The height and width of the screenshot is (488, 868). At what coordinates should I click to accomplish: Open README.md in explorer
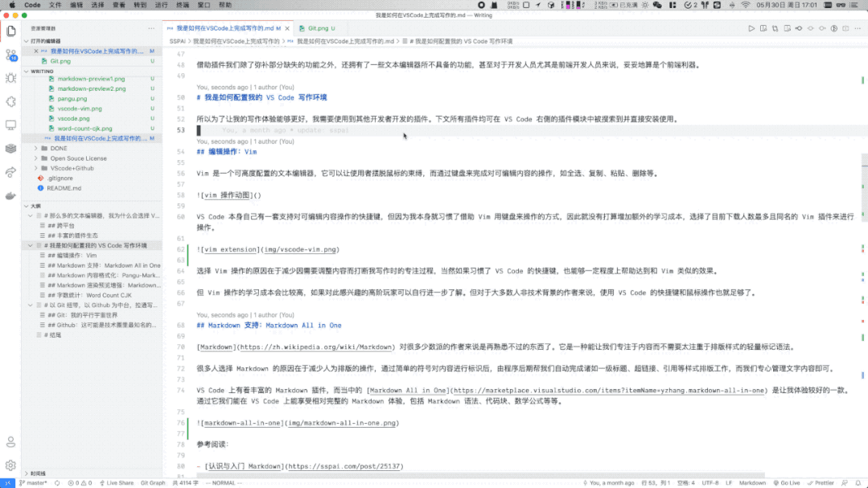pyautogui.click(x=64, y=188)
